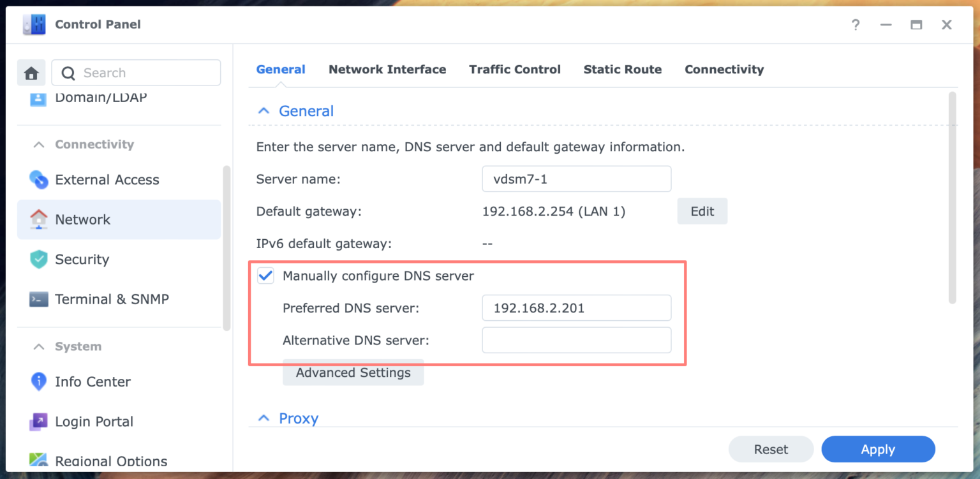Open Terminal & SNMP settings
The image size is (980, 479).
point(112,298)
